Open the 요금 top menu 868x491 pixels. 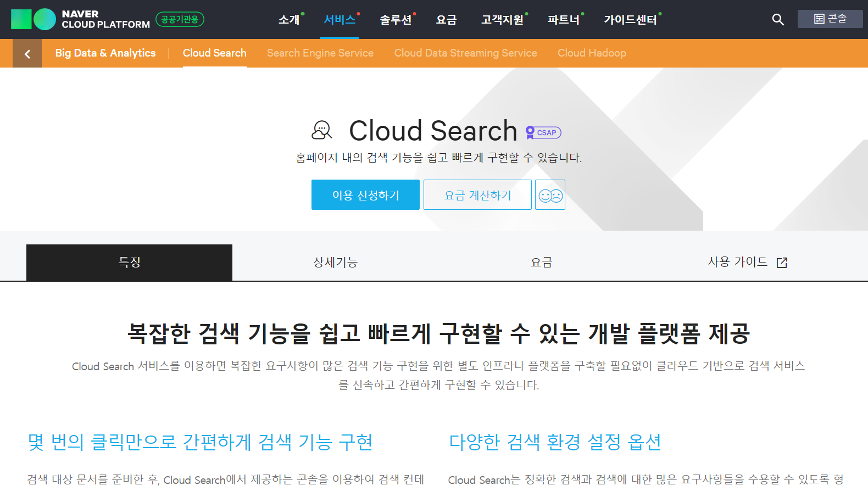446,20
